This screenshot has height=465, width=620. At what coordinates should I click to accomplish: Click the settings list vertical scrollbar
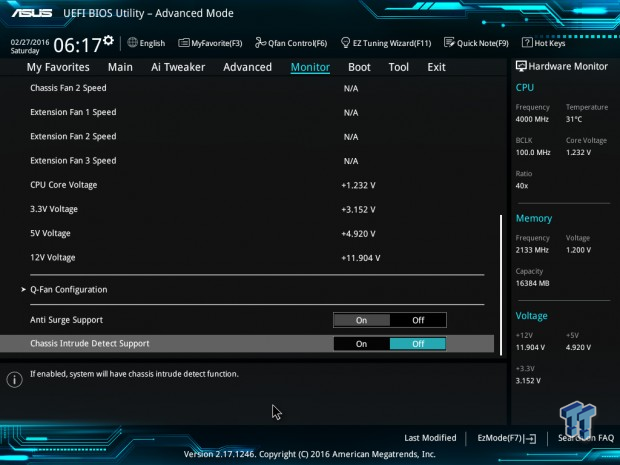pos(501,285)
